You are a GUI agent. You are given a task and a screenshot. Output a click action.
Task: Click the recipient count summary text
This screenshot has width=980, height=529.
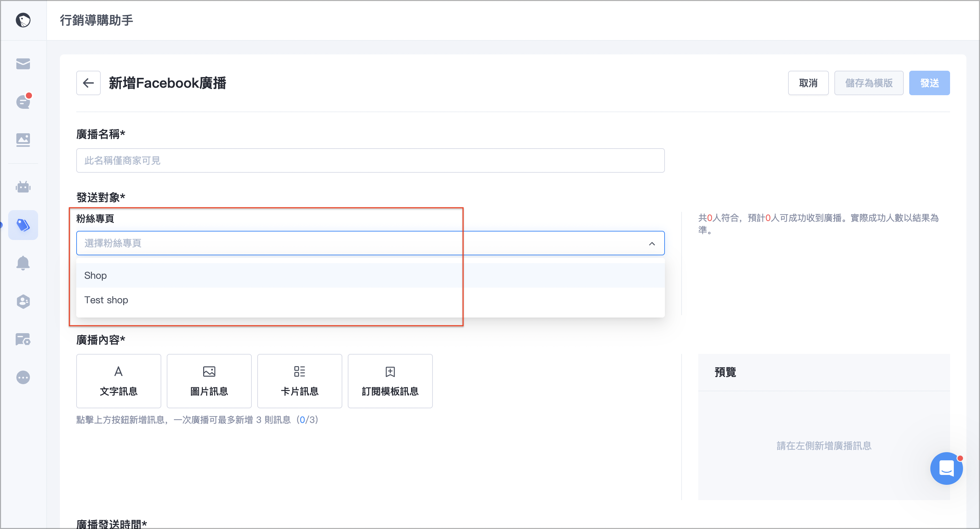pos(818,224)
